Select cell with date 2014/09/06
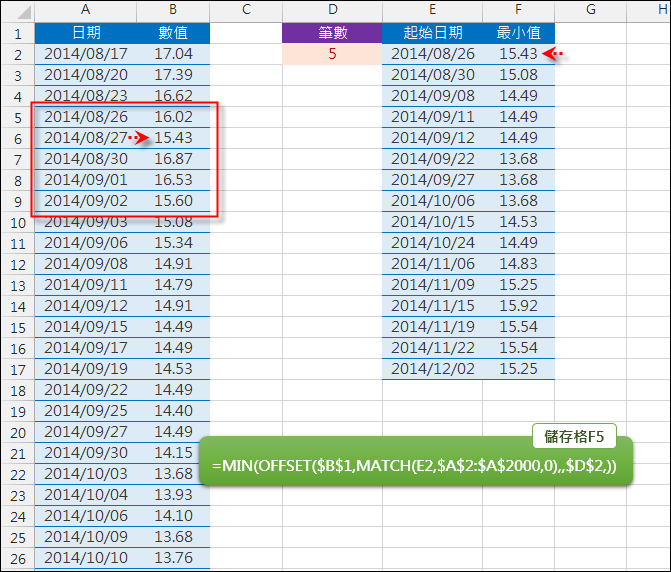This screenshot has width=671, height=572. 86,243
